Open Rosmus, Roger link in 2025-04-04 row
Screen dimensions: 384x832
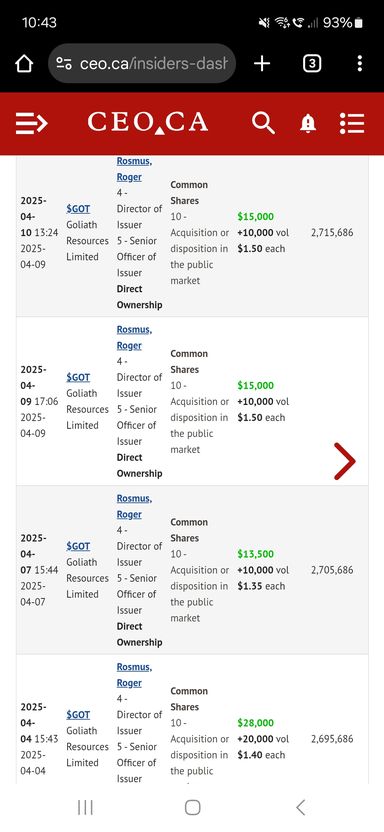point(134,675)
